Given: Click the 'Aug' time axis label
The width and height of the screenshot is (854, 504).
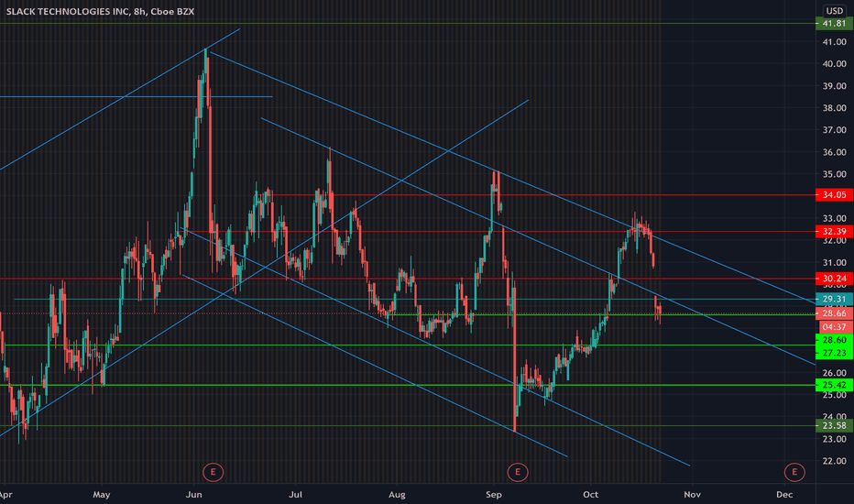Looking at the screenshot, I should click(397, 495).
